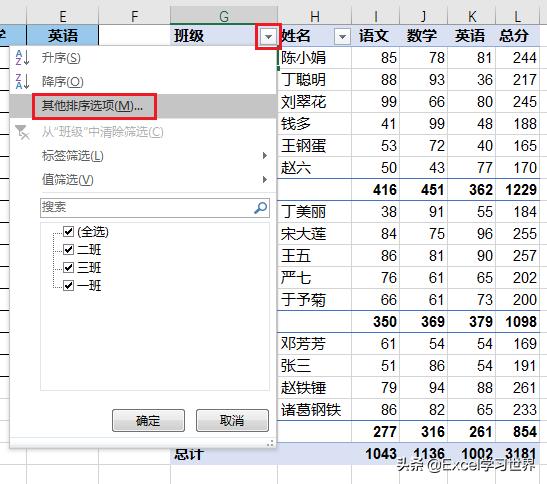The image size is (547, 484).
Task: Click the 语文 column header cell
Action: [374, 36]
